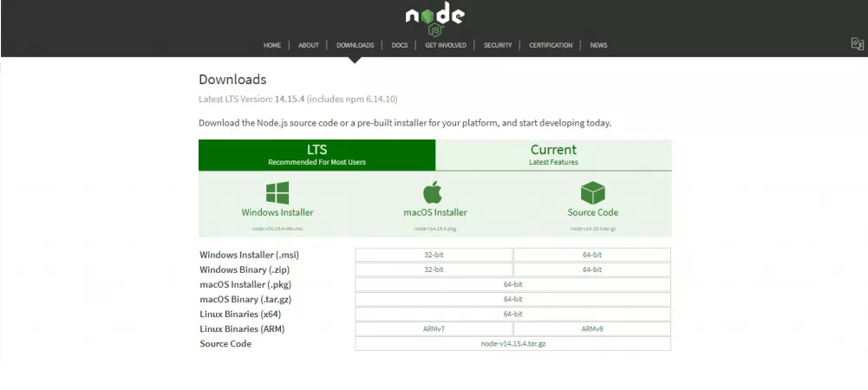
Task: Click Latest LTS Version 14.15.4 text
Action: point(297,99)
